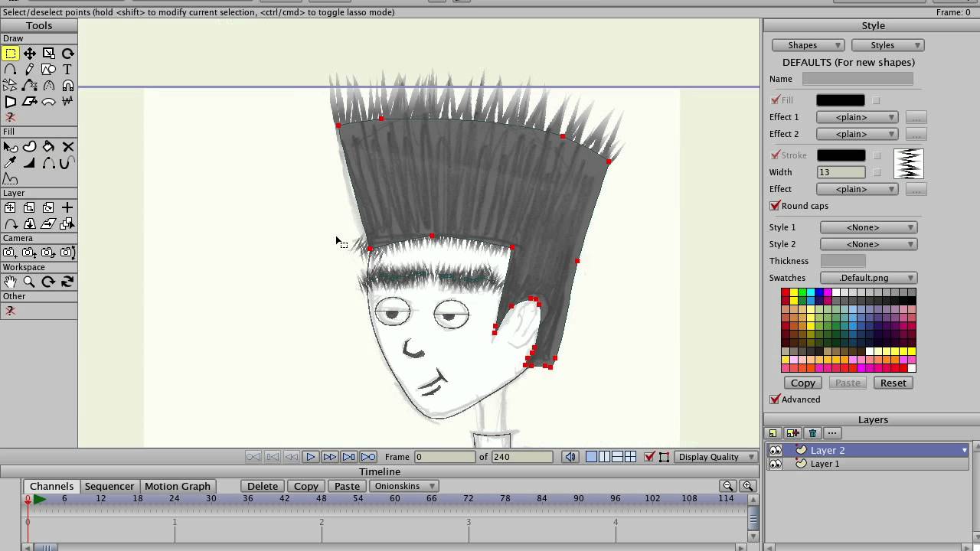The height and width of the screenshot is (551, 980).
Task: Select the Pan Workspace hand tool
Action: (x=10, y=282)
